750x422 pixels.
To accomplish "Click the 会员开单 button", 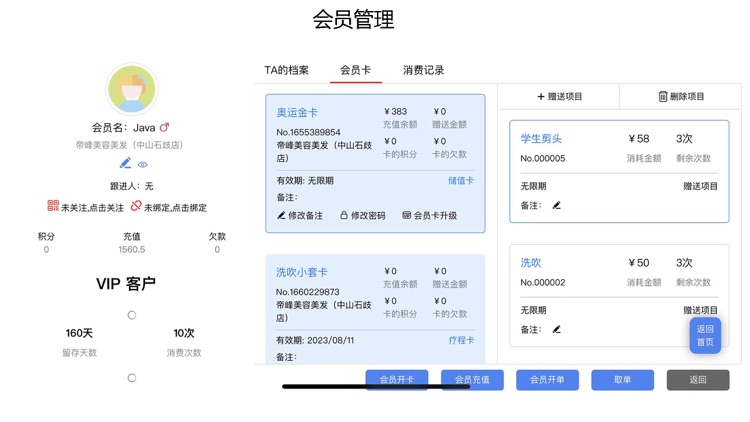I will click(x=547, y=380).
